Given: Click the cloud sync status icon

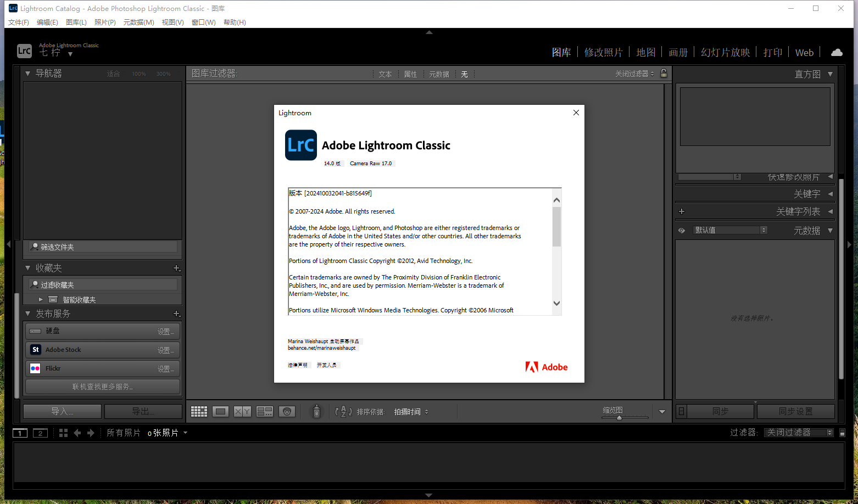Looking at the screenshot, I should 837,52.
